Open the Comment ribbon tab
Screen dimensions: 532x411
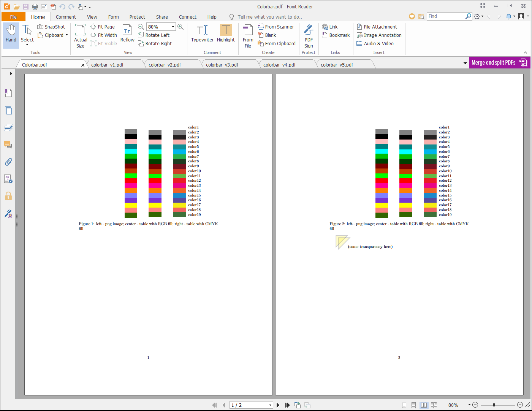click(x=66, y=17)
